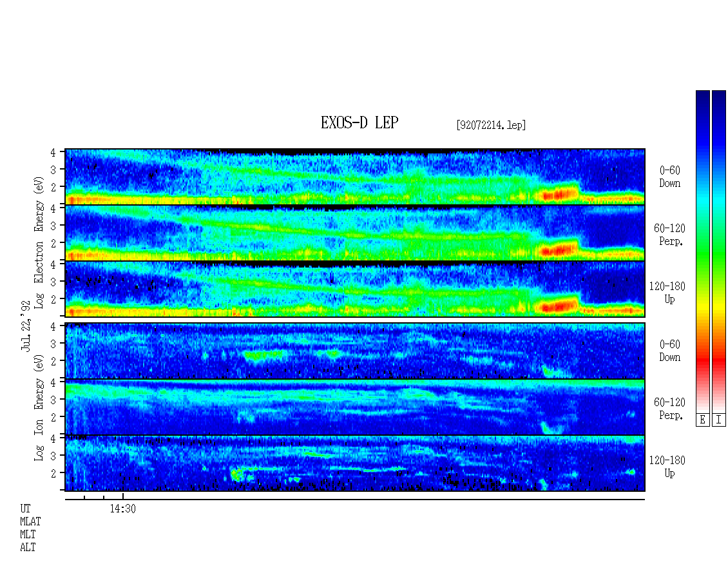The width and height of the screenshot is (728, 564).
Task: Open the electron 0-60 Down spectrogram panel
Action: (355, 177)
